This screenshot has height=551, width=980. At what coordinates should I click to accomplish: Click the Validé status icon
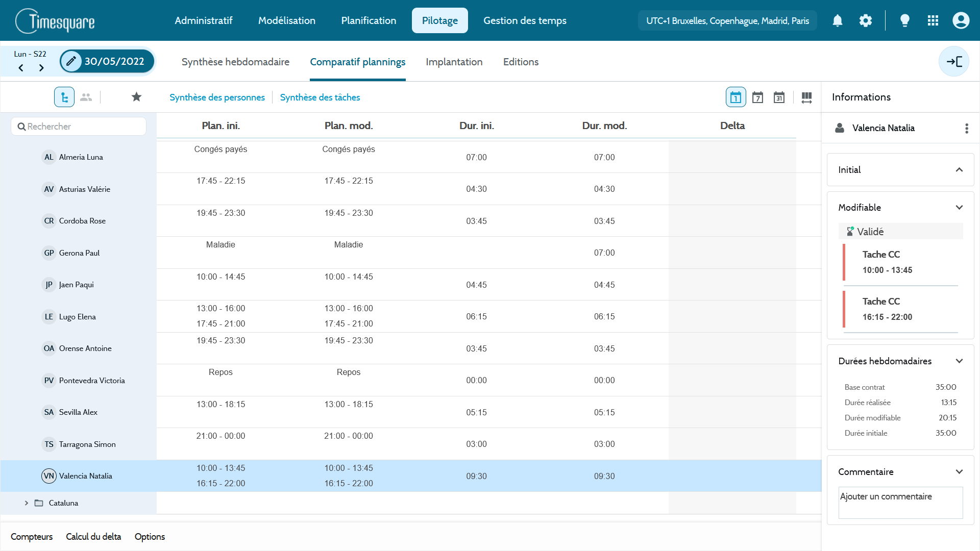(850, 231)
